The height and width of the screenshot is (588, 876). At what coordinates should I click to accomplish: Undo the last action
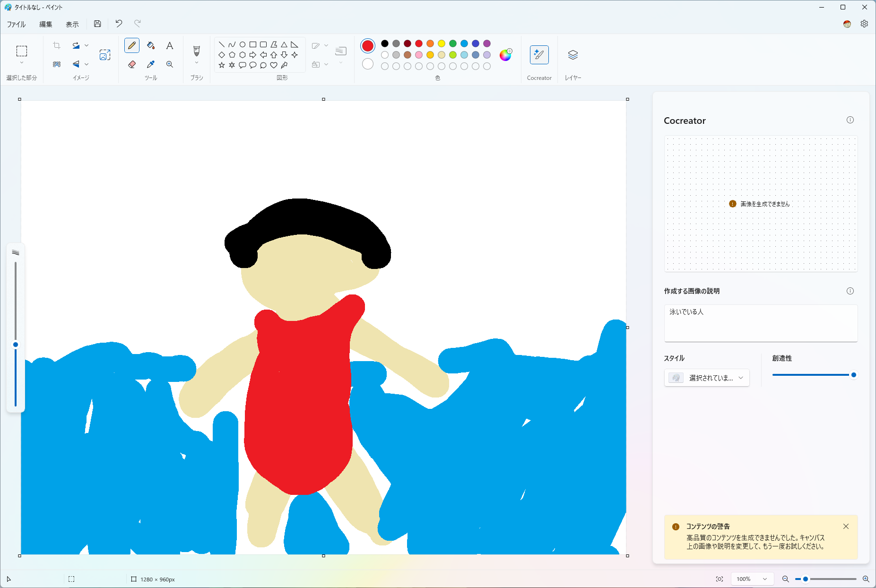pyautogui.click(x=119, y=24)
